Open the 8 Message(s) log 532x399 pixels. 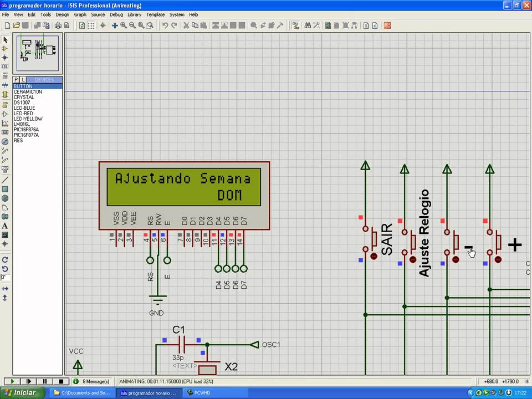click(x=93, y=381)
